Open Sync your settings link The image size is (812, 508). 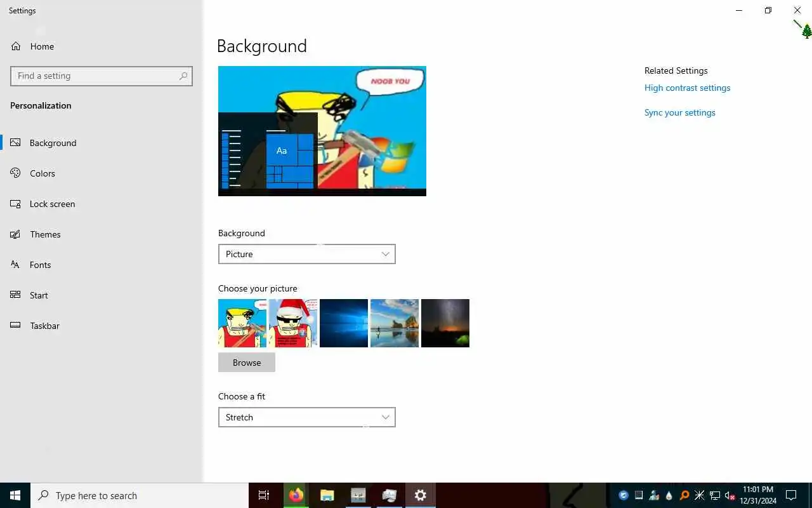pyautogui.click(x=679, y=112)
